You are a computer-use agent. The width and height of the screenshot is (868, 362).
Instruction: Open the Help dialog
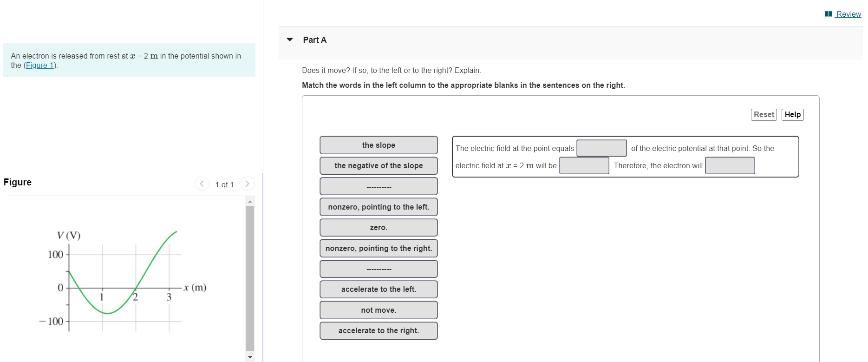[792, 114]
